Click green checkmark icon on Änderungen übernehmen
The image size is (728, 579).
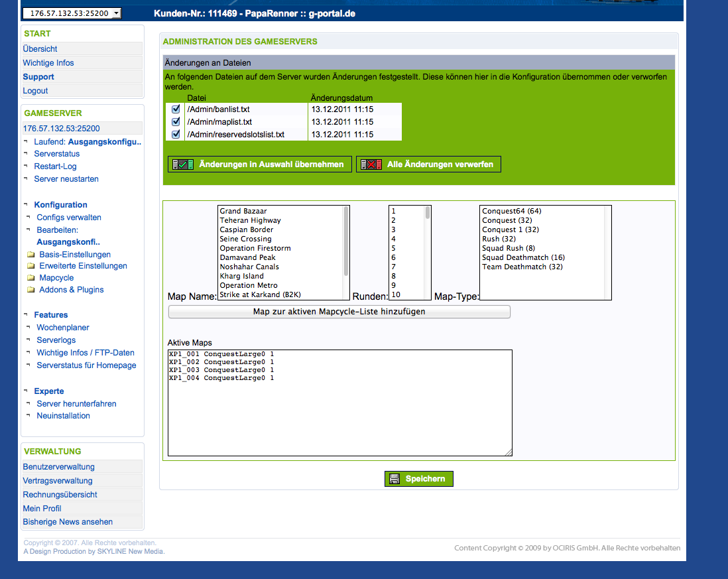point(182,164)
